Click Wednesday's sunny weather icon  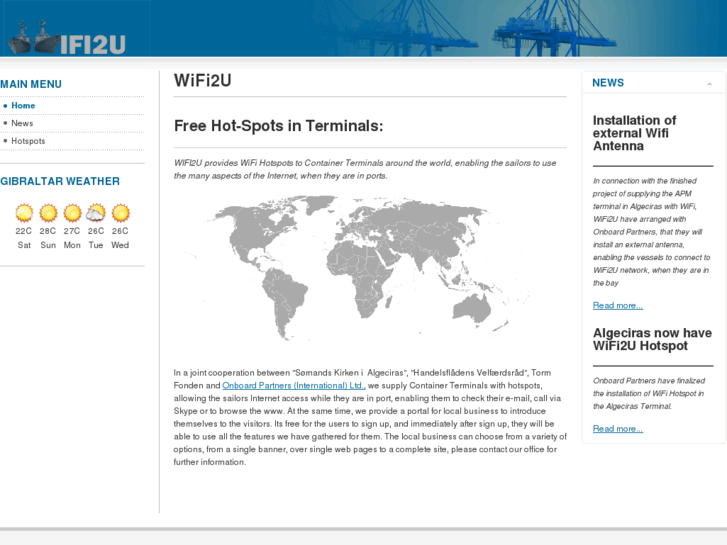121,213
